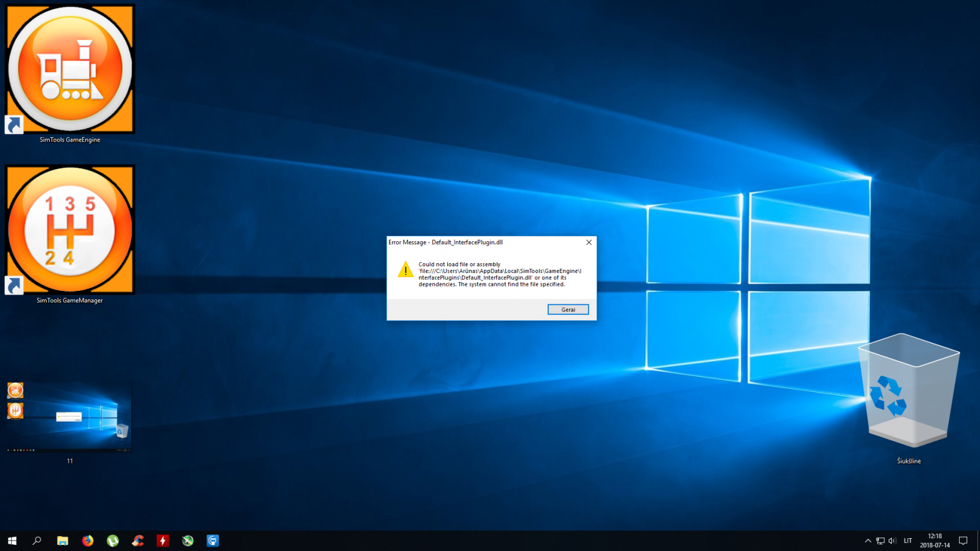Open the clock showing 12:18 2018-07-14
The image size is (980, 551).
point(935,541)
